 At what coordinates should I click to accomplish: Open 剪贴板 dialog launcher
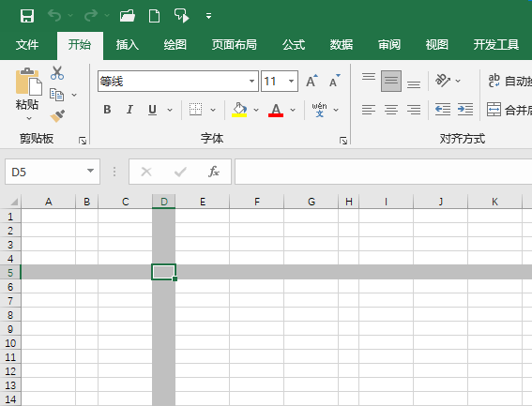coord(83,141)
